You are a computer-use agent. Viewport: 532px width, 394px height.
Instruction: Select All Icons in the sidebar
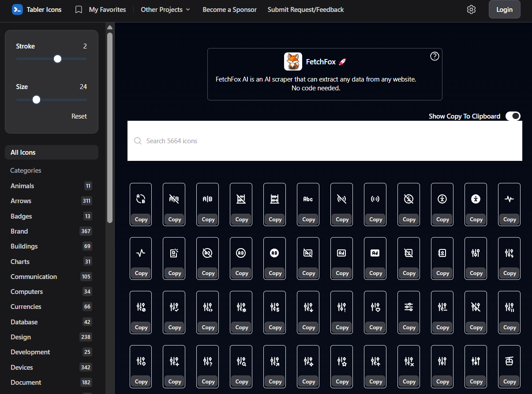coord(52,152)
